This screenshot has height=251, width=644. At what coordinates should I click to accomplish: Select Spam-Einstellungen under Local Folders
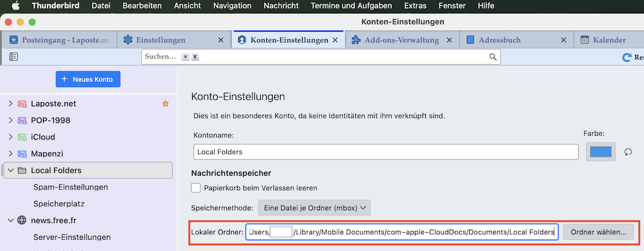70,187
